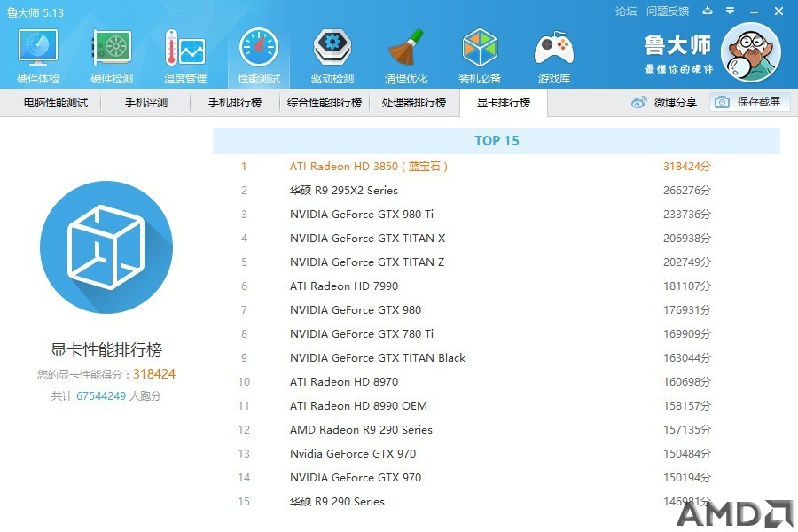
Task: Click the 157135分 score value
Action: pos(687,430)
